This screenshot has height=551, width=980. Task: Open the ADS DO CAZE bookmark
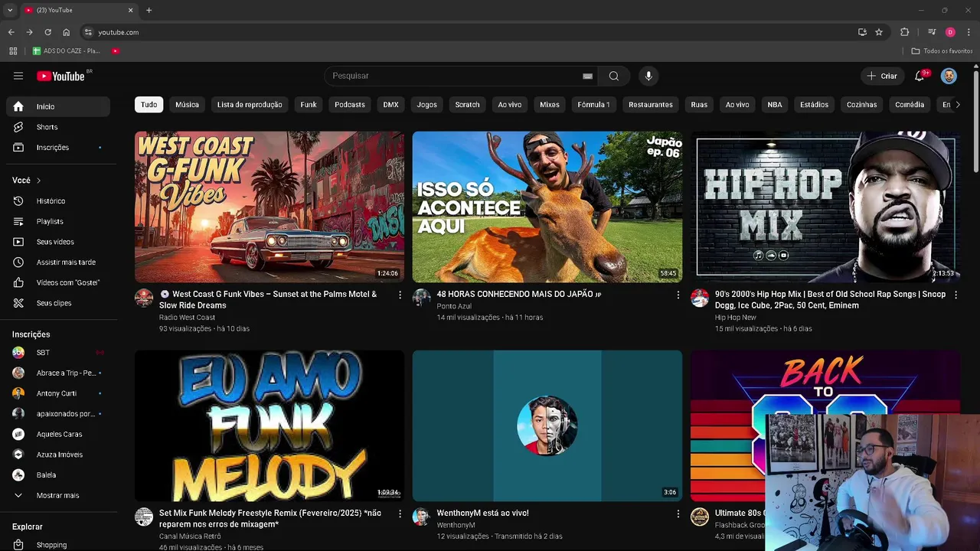[66, 51]
